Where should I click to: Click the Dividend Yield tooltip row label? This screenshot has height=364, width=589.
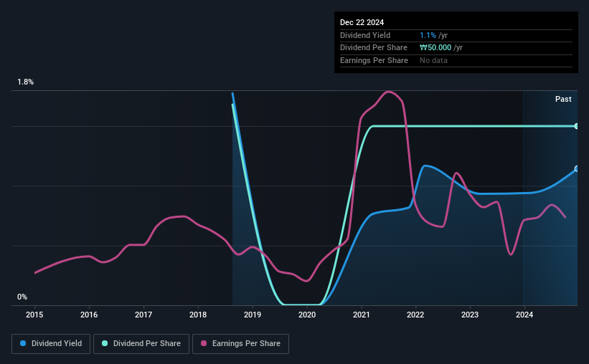(365, 35)
